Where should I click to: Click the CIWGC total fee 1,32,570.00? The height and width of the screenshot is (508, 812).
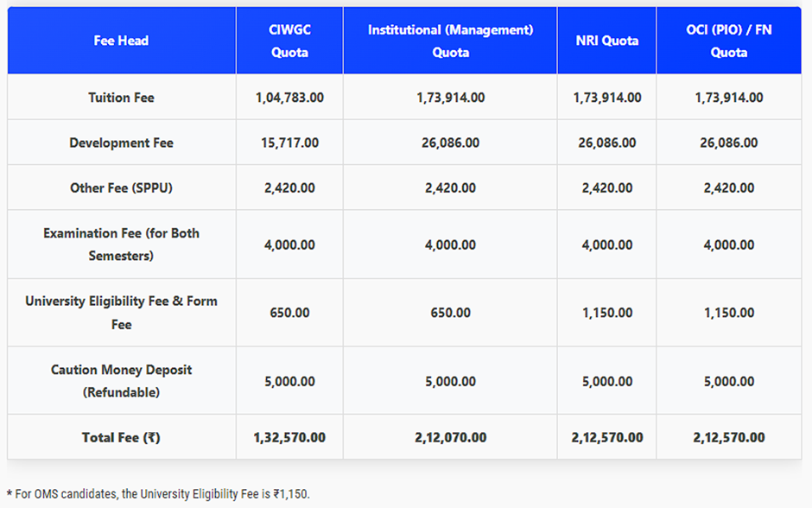click(289, 437)
